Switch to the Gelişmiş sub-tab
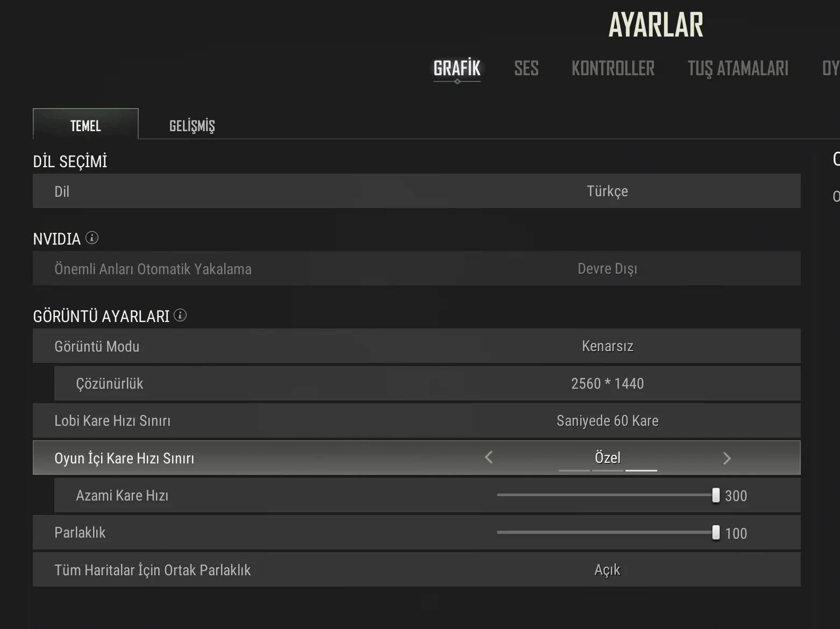This screenshot has height=629, width=840. click(x=192, y=126)
